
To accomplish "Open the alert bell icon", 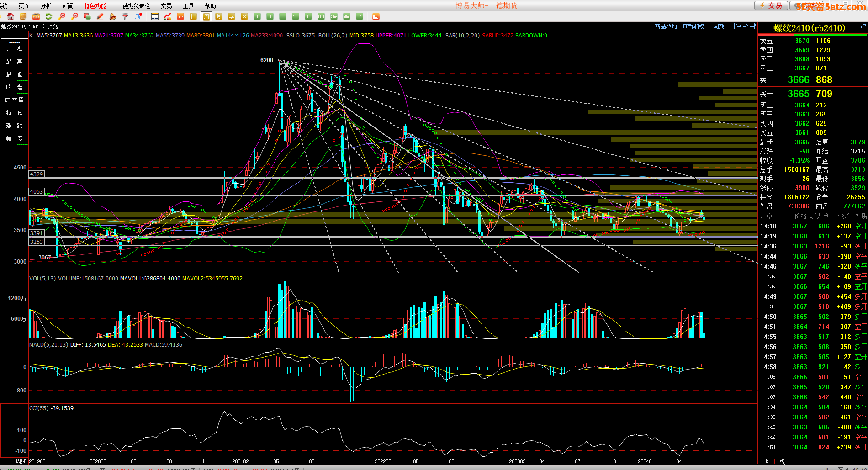I will (x=113, y=16).
